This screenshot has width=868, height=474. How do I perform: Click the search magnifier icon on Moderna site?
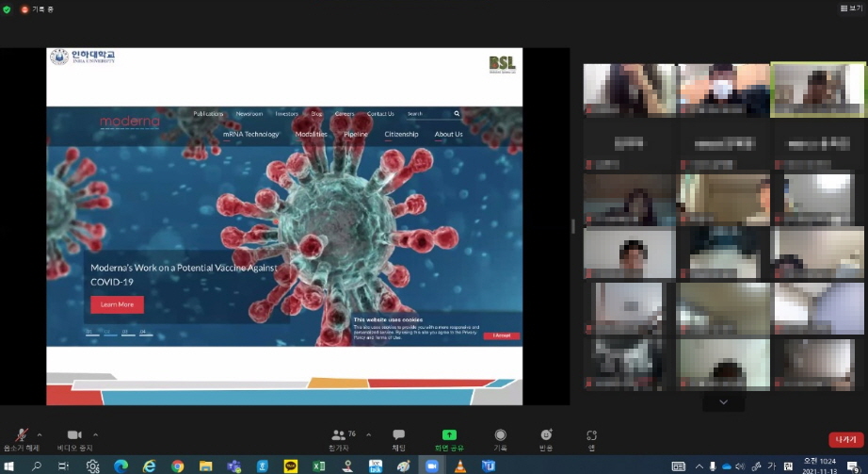click(457, 114)
